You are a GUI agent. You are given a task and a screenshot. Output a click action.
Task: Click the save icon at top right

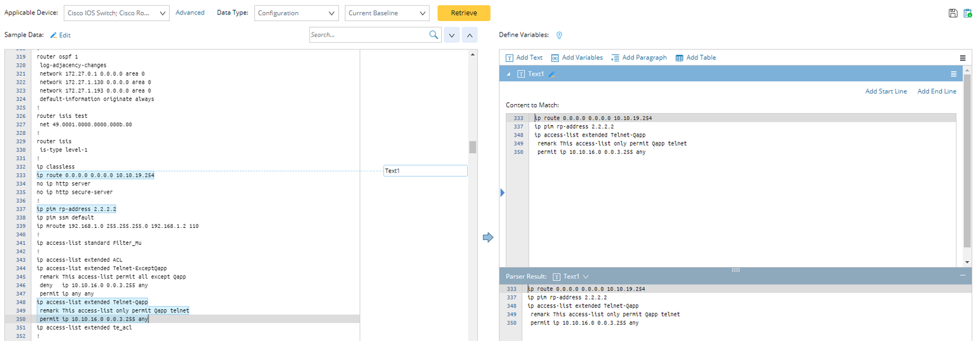[952, 13]
